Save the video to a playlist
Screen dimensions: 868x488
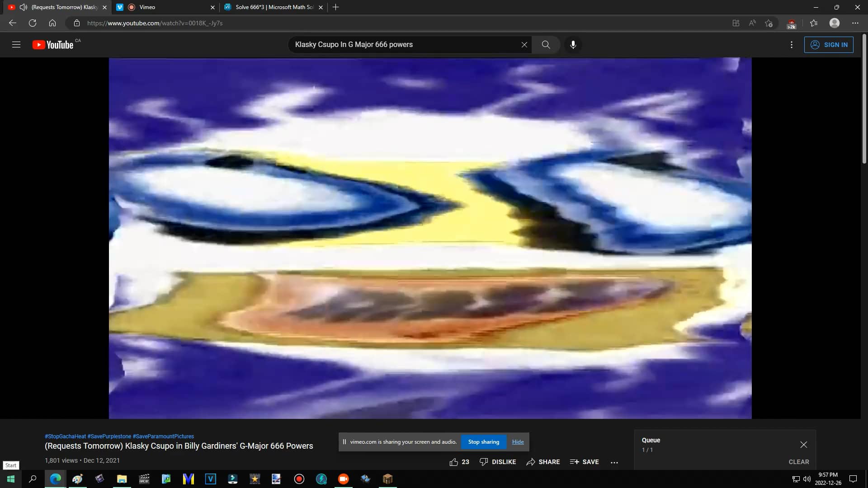584,461
